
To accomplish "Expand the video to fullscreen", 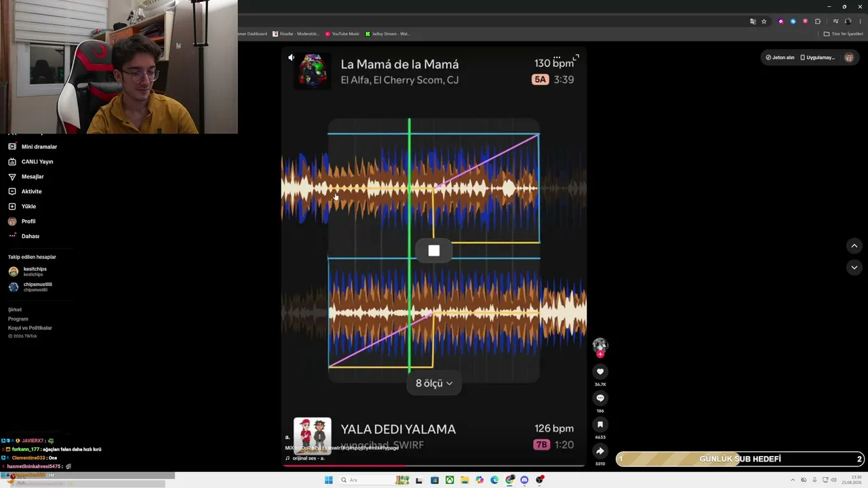I will click(576, 58).
